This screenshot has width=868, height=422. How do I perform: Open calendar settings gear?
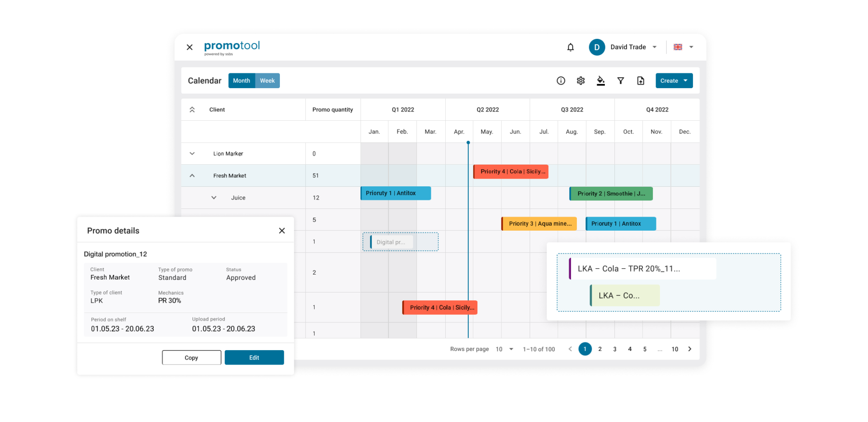pyautogui.click(x=580, y=81)
